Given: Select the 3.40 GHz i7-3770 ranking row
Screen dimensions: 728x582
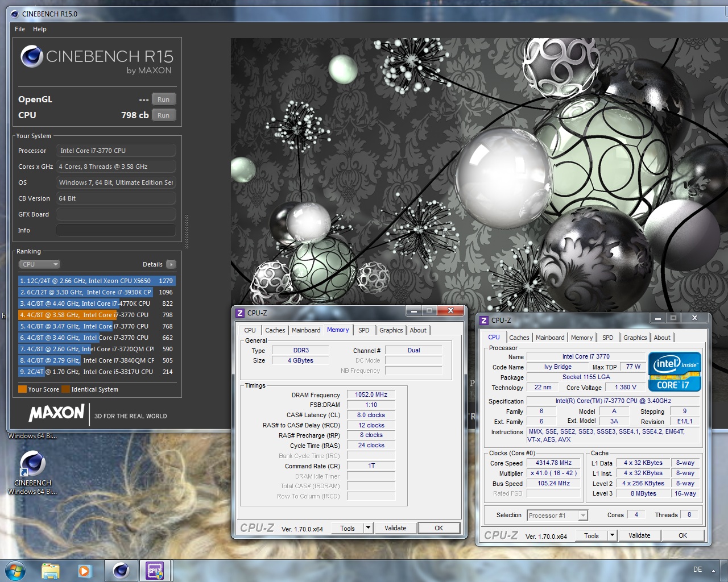Looking at the screenshot, I should 97,338.
